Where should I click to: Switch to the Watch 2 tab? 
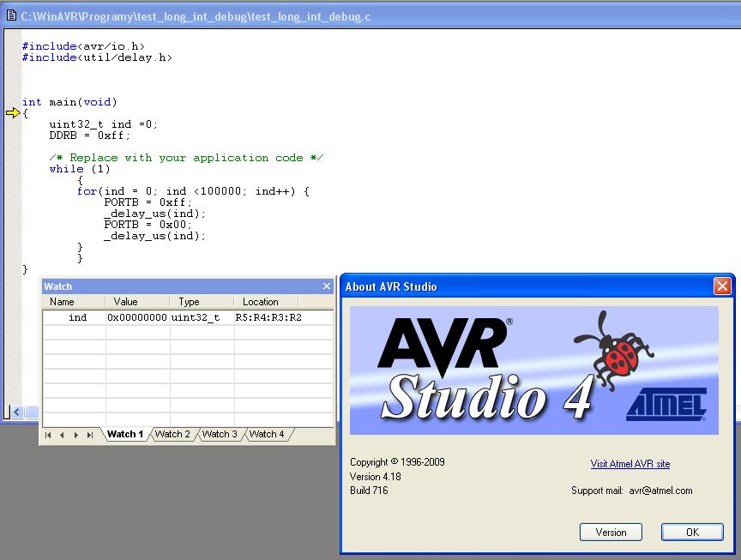172,434
